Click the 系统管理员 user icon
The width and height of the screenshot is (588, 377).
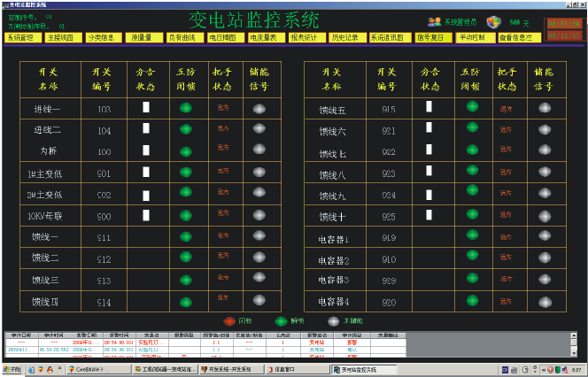(x=434, y=22)
